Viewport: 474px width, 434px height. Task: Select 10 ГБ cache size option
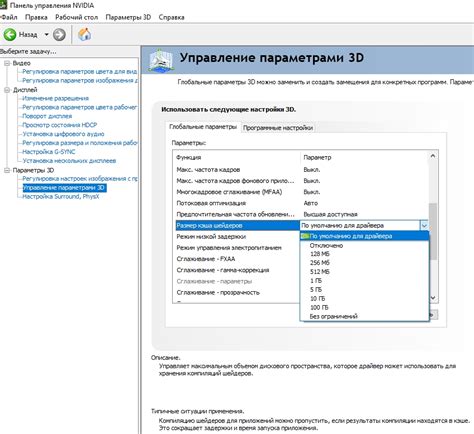pyautogui.click(x=364, y=299)
